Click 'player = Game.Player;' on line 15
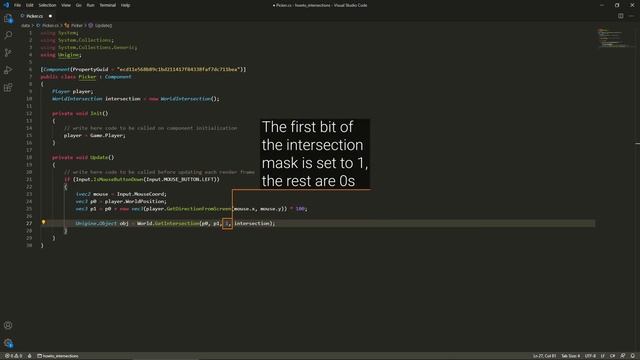This screenshot has width=640, height=360. (95, 136)
